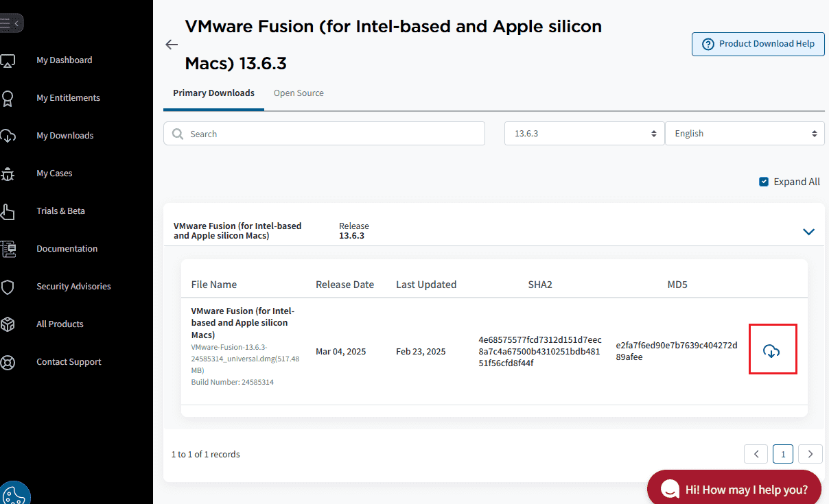Click the My Cases bug icon
Viewport: 829px width, 504px height.
tap(8, 173)
